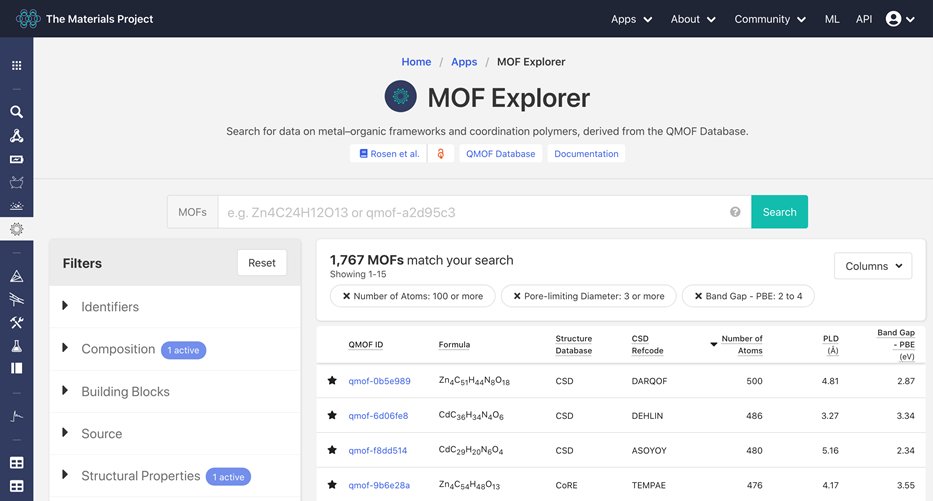Open the Catalysis surface sidebar icon
The width and height of the screenshot is (933, 501).
pos(17,206)
